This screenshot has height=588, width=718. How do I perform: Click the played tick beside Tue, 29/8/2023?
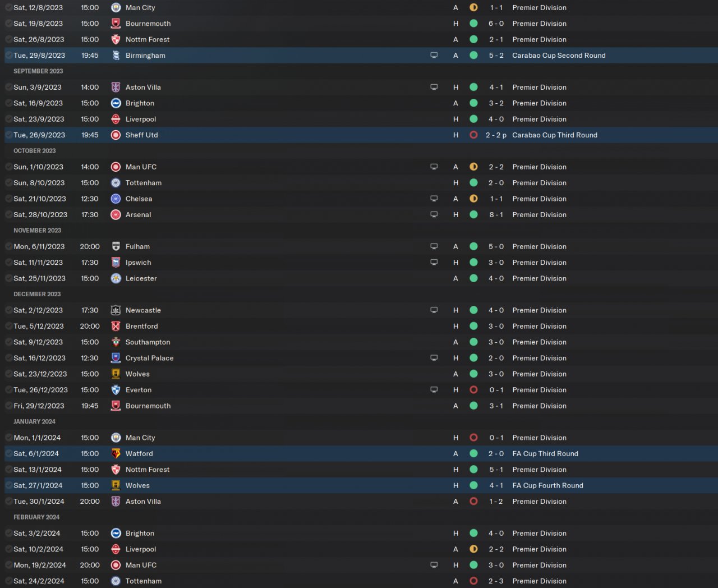(8, 56)
